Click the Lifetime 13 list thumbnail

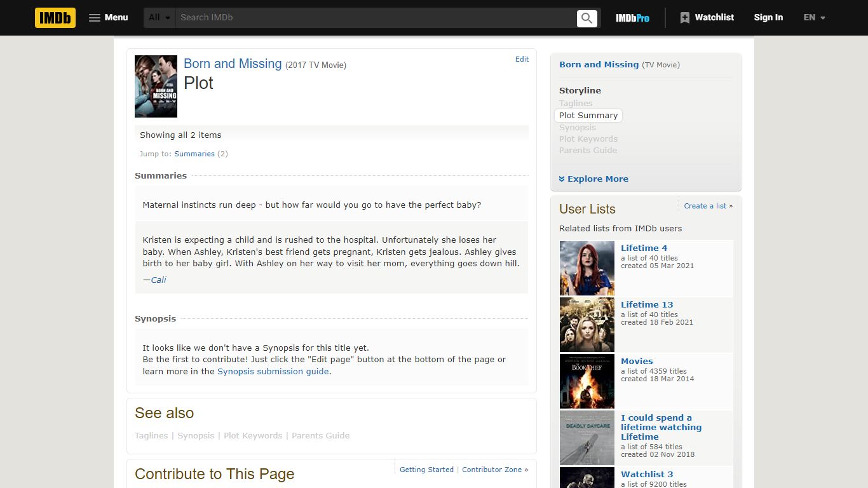587,325
